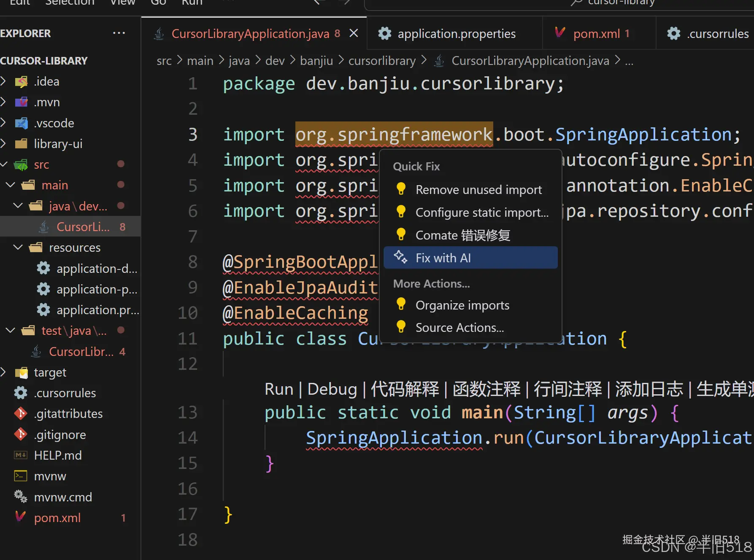This screenshot has width=754, height=560.
Task: Click the target folder icon
Action: click(x=21, y=373)
